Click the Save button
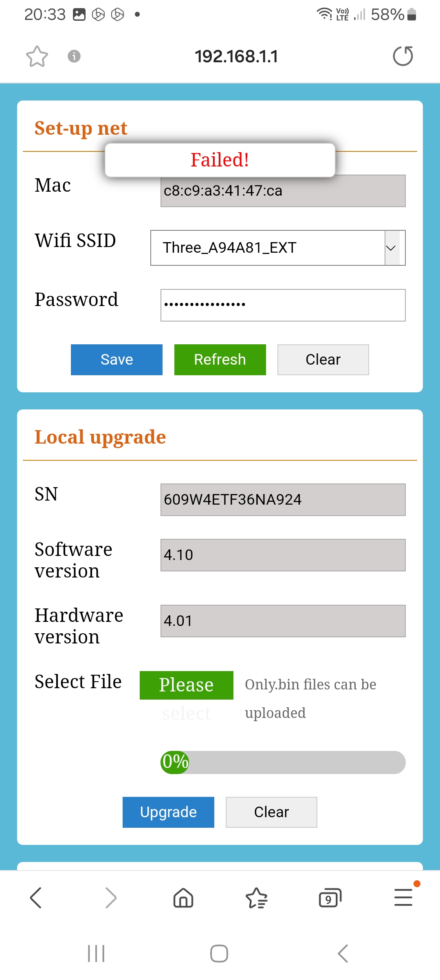The image size is (440, 980). coord(117,360)
